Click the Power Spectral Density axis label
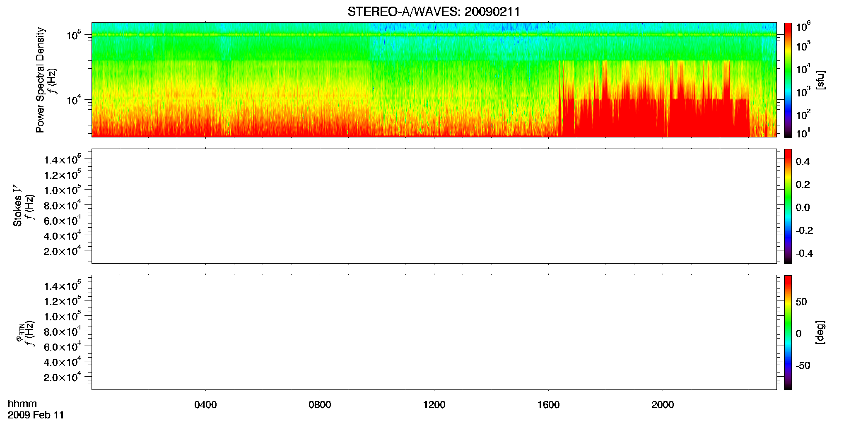 pyautogui.click(x=40, y=80)
